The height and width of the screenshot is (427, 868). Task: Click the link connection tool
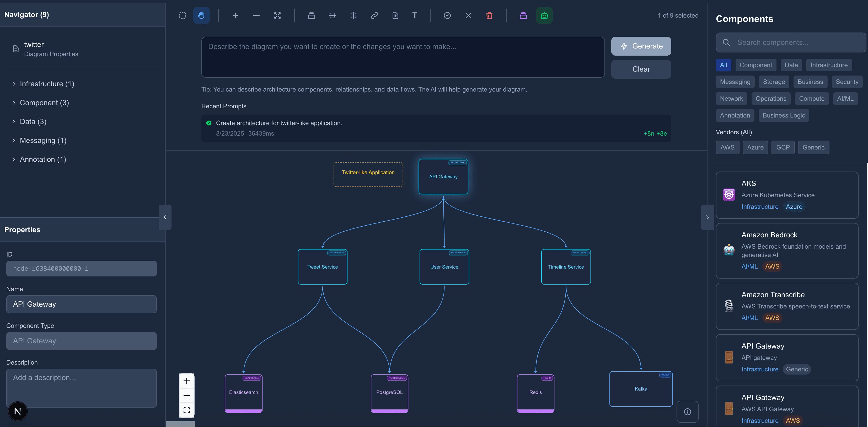point(374,15)
